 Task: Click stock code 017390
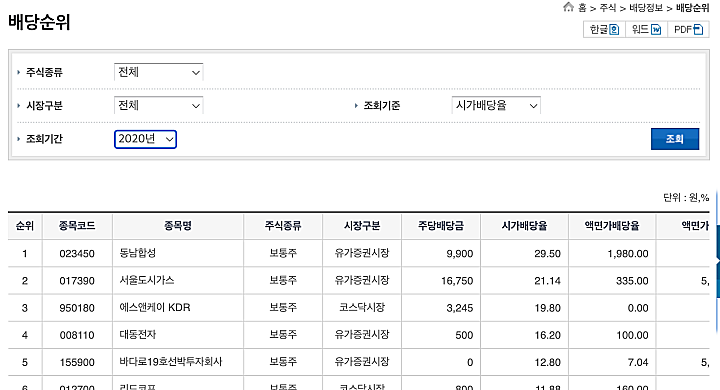pos(77,281)
